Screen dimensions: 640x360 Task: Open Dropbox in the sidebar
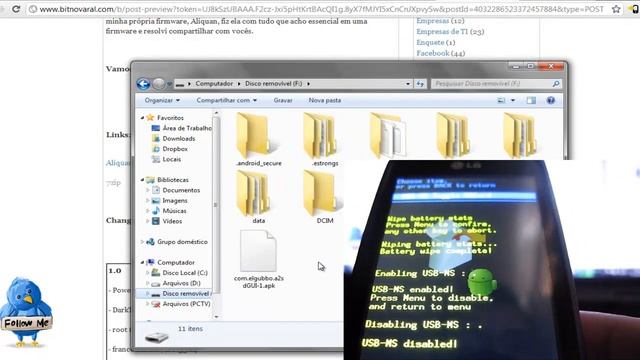pyautogui.click(x=175, y=149)
